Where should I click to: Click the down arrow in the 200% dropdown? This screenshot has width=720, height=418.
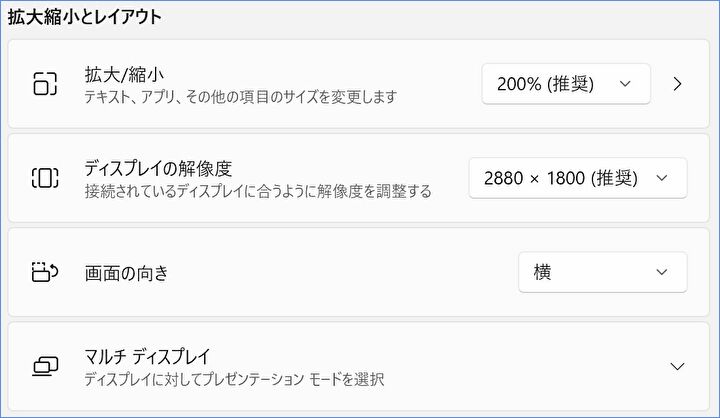point(626,84)
